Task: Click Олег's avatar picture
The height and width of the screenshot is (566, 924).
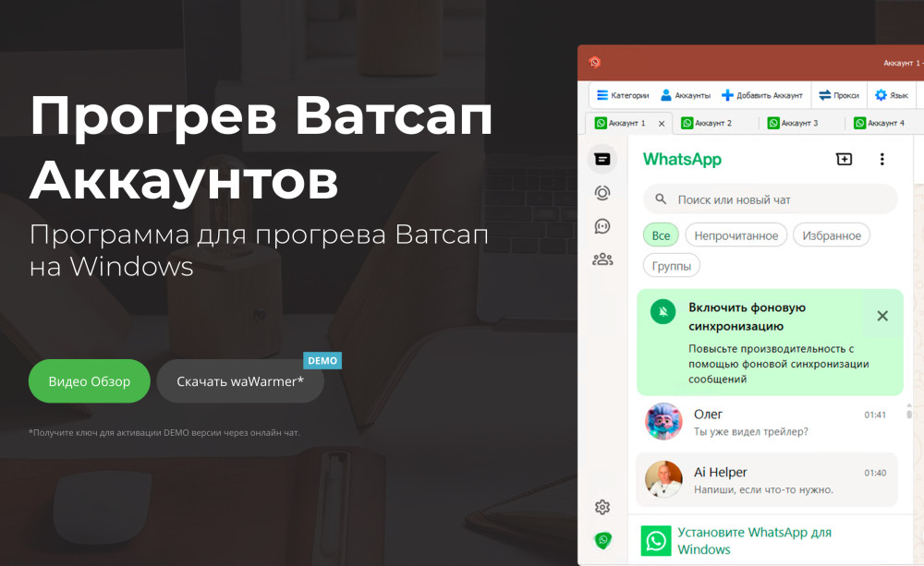Action: pyautogui.click(x=663, y=422)
